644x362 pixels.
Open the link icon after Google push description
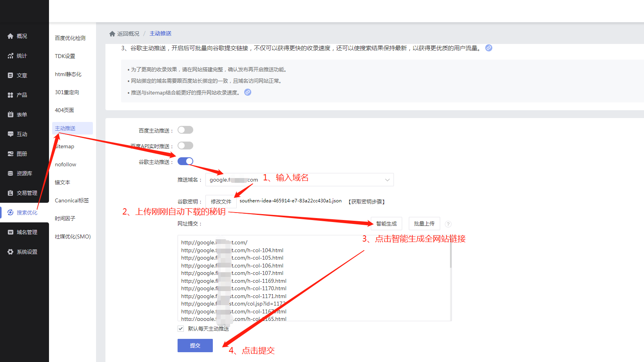pyautogui.click(x=489, y=48)
